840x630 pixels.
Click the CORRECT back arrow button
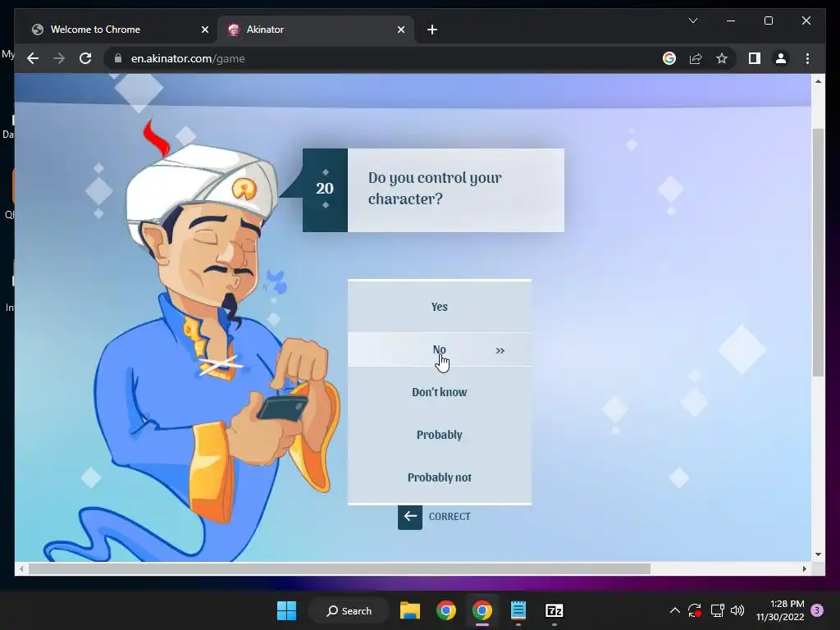click(410, 517)
